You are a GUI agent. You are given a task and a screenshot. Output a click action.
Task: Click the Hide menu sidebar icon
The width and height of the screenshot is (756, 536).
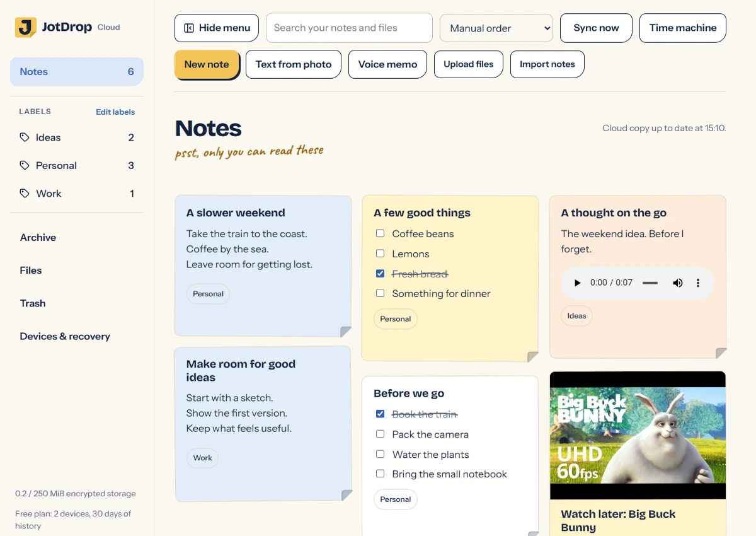pyautogui.click(x=188, y=28)
